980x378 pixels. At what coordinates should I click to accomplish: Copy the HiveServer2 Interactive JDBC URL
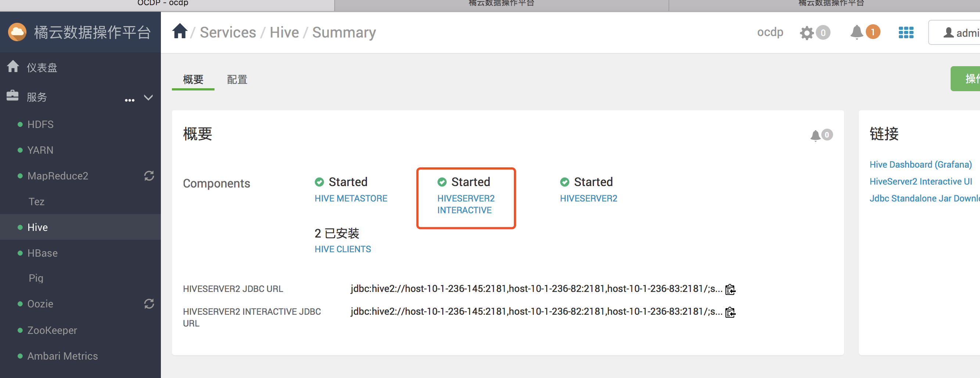(730, 312)
